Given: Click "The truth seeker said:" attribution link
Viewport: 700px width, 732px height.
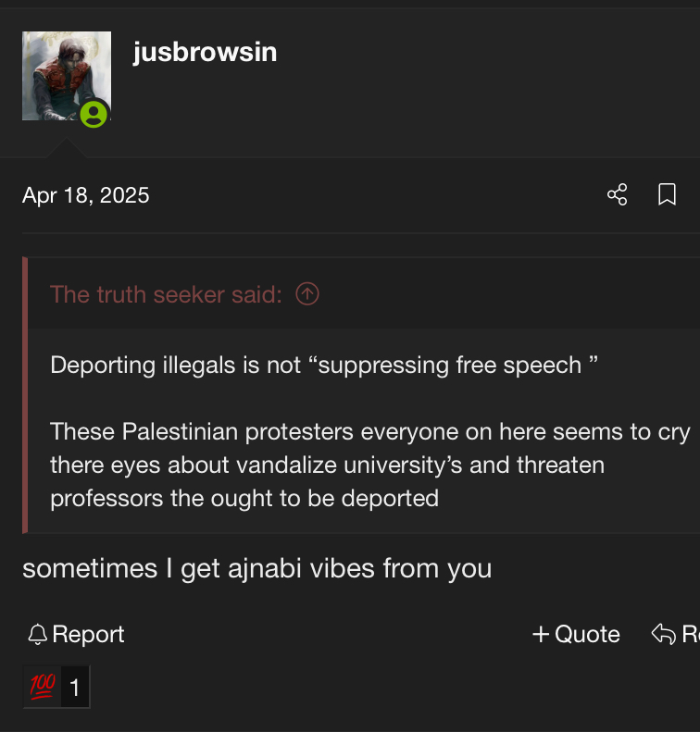Looking at the screenshot, I should pyautogui.click(x=166, y=294).
